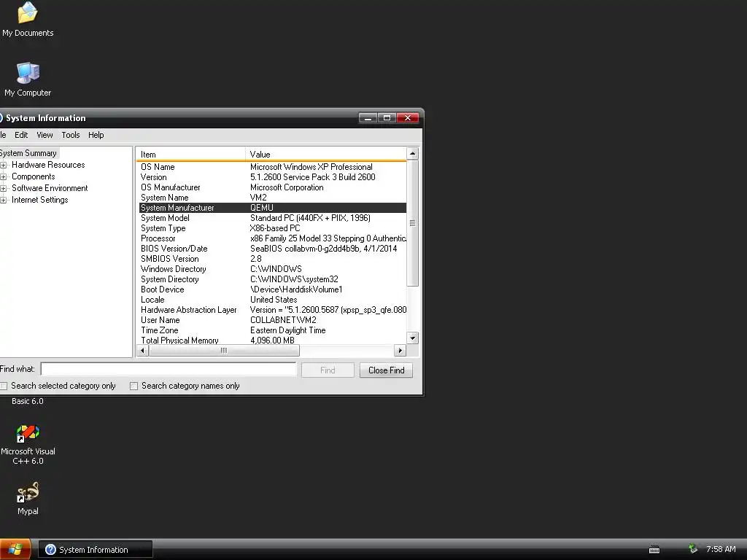
Task: Select the SMBIOS Version row
Action: tap(273, 259)
